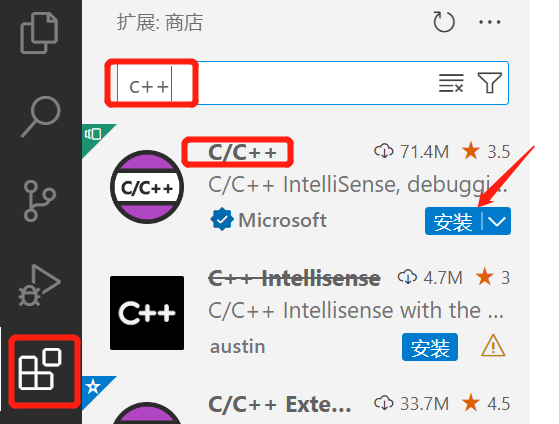559x424 pixels.
Task: Open the C/C++ Extension Pack entry
Action: coord(280,404)
